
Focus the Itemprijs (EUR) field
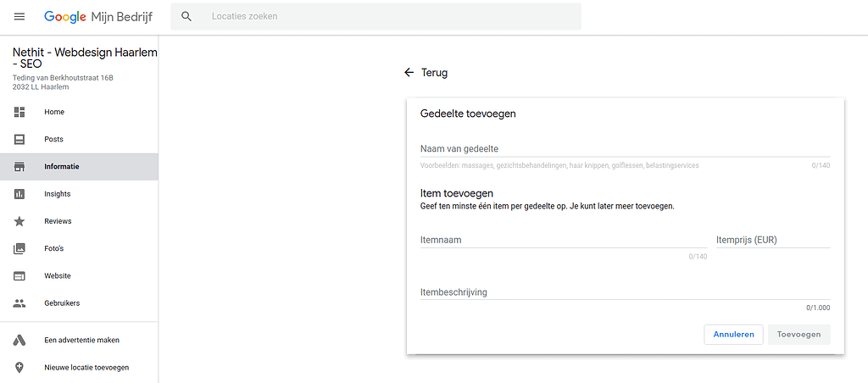pos(773,240)
